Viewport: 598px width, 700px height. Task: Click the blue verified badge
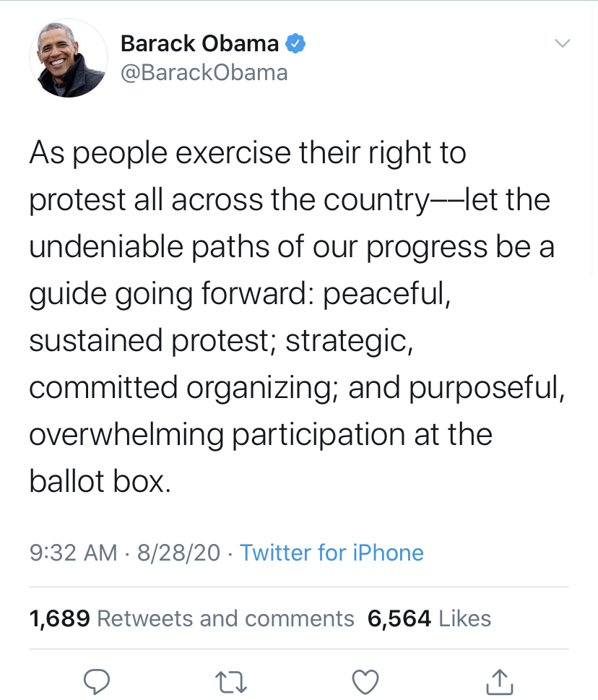point(295,43)
